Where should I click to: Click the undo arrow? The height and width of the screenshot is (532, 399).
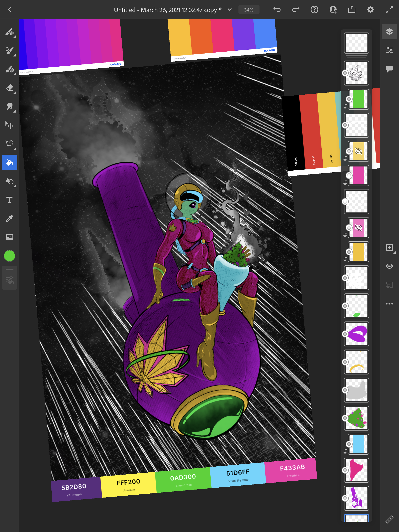pos(277,10)
